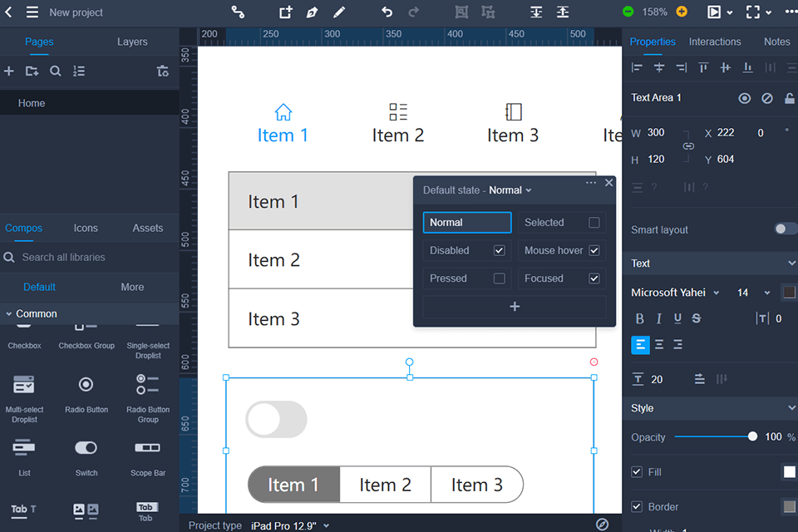This screenshot has width=798, height=532.
Task: Check the Pressed state checkbox
Action: [x=500, y=278]
